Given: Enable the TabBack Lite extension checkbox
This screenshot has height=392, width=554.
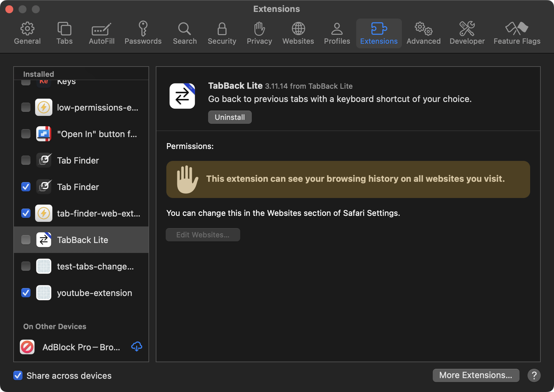Looking at the screenshot, I should coord(26,240).
